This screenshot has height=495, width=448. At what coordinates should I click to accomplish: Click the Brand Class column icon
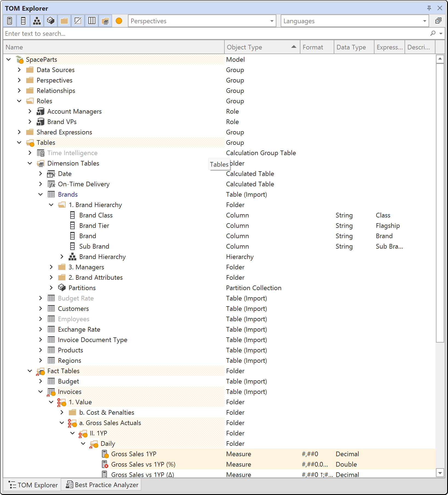point(72,215)
